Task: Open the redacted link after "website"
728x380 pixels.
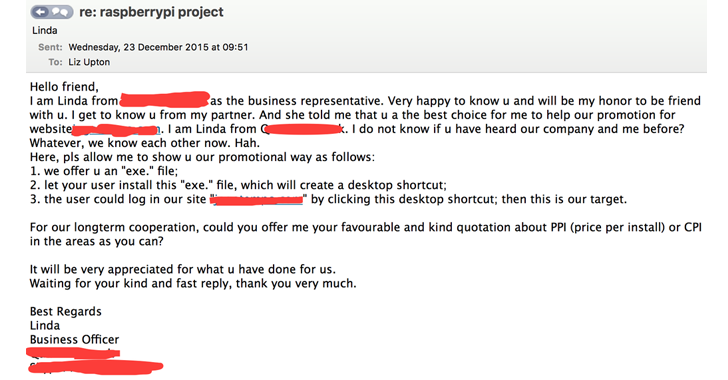Action: point(117,129)
